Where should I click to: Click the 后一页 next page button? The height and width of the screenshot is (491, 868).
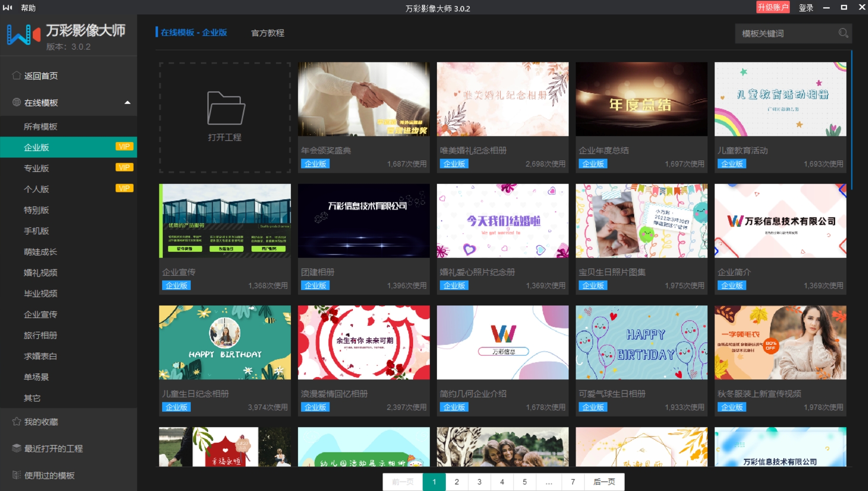[604, 481]
